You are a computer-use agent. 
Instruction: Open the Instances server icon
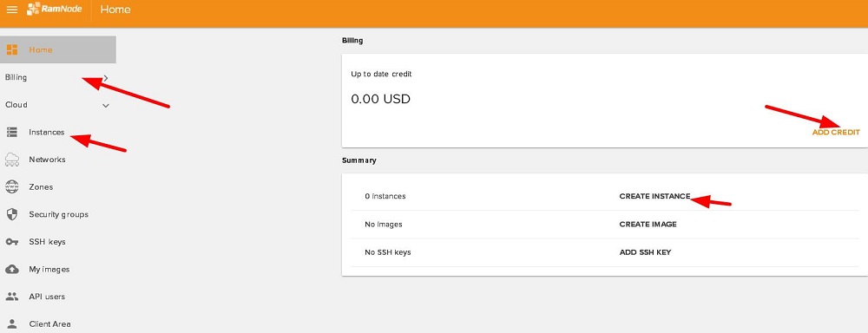pyautogui.click(x=11, y=132)
